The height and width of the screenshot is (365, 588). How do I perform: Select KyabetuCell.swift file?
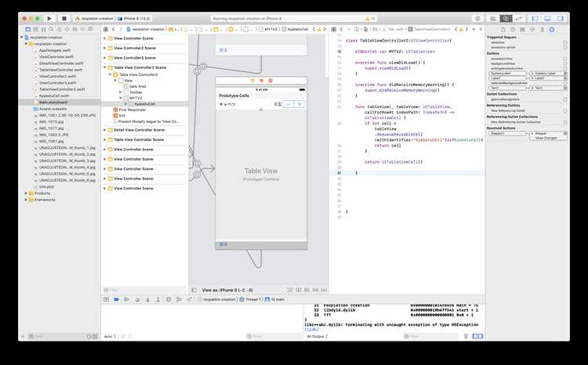(x=54, y=96)
